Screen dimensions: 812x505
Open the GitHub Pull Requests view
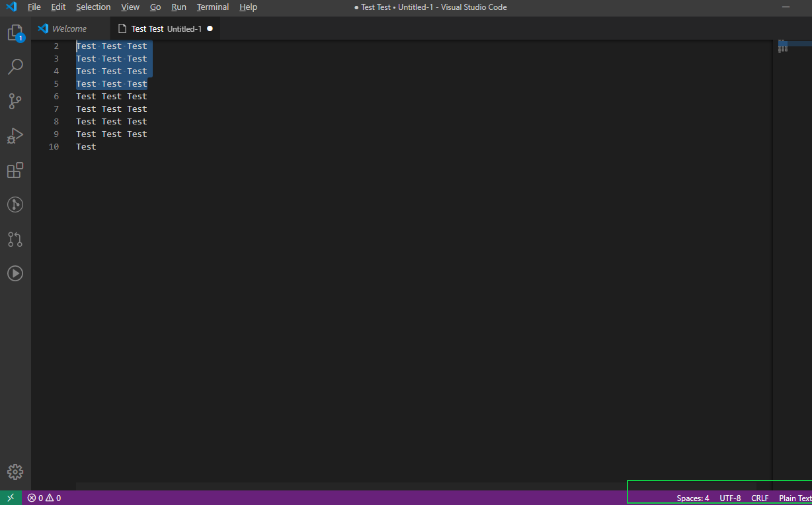tap(15, 239)
